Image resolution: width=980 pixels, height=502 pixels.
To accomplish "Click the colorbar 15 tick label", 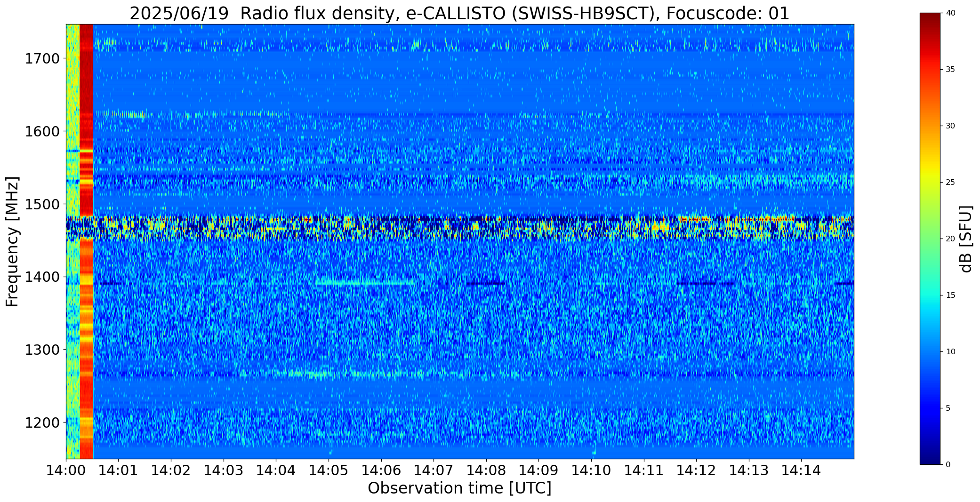I will (950, 295).
